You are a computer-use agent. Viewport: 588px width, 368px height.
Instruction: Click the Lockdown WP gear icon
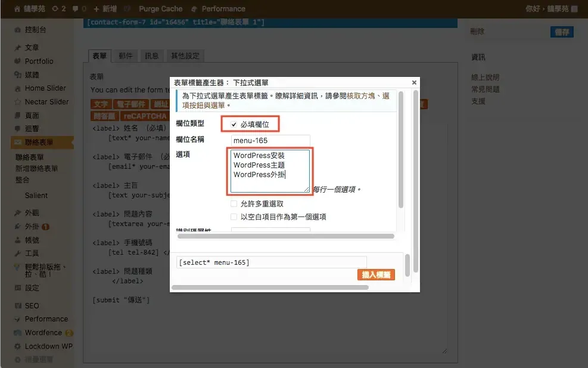(x=17, y=346)
